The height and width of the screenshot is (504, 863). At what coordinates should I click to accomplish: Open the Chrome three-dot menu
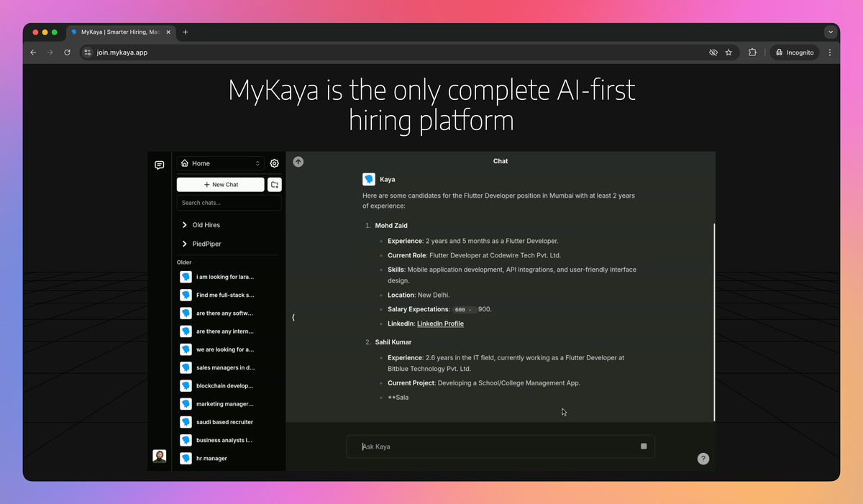(830, 52)
